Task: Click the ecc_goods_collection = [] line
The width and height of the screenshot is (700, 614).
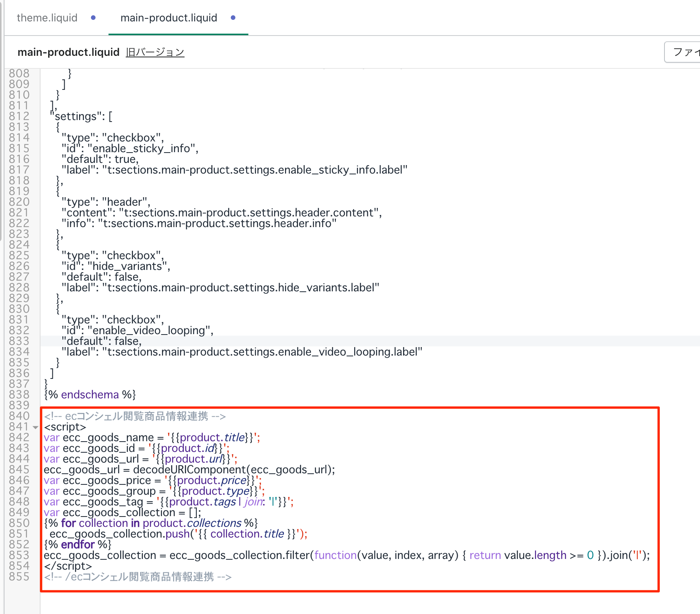Action: click(123, 512)
